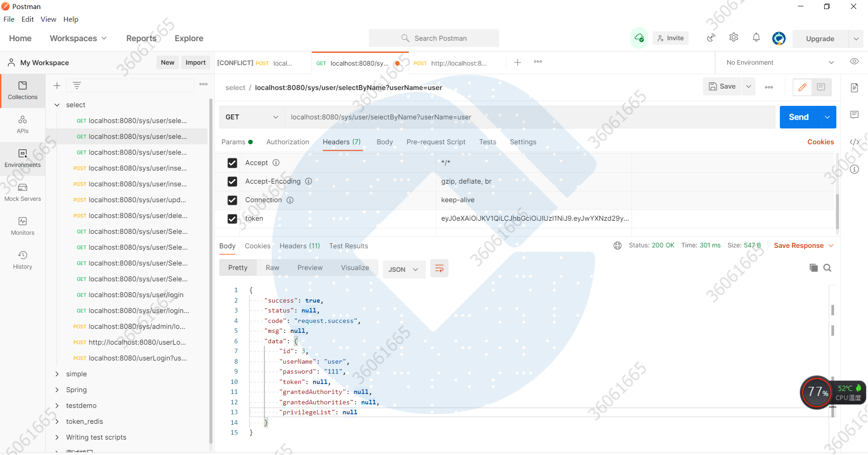Collapse the select collection
The height and width of the screenshot is (455, 868).
(x=57, y=105)
